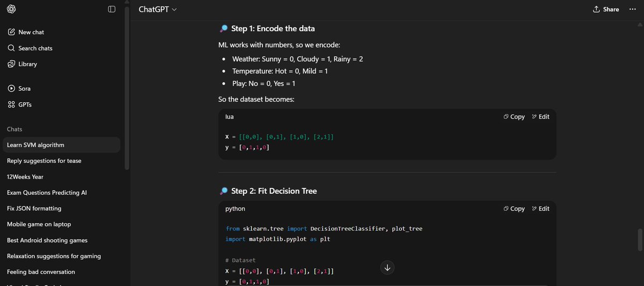The height and width of the screenshot is (286, 644).
Task: Open the Best Android shooting games chat
Action: click(x=62, y=240)
